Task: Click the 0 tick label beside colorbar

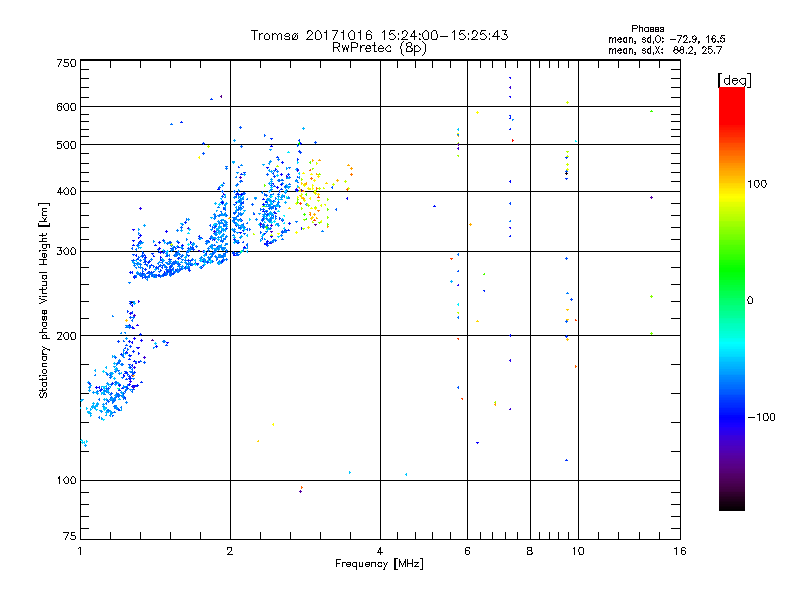Action: point(749,300)
